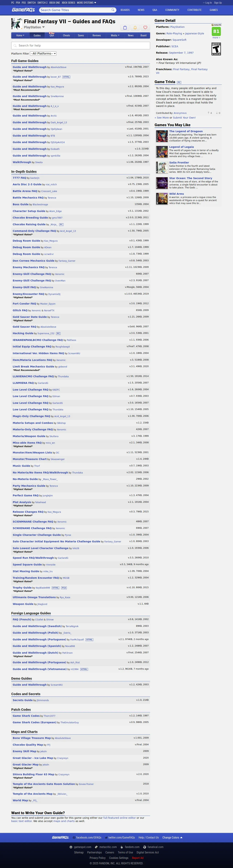Open Legend of Legaia cover thumbnail
This screenshot has width=233, height=868.
point(162,152)
